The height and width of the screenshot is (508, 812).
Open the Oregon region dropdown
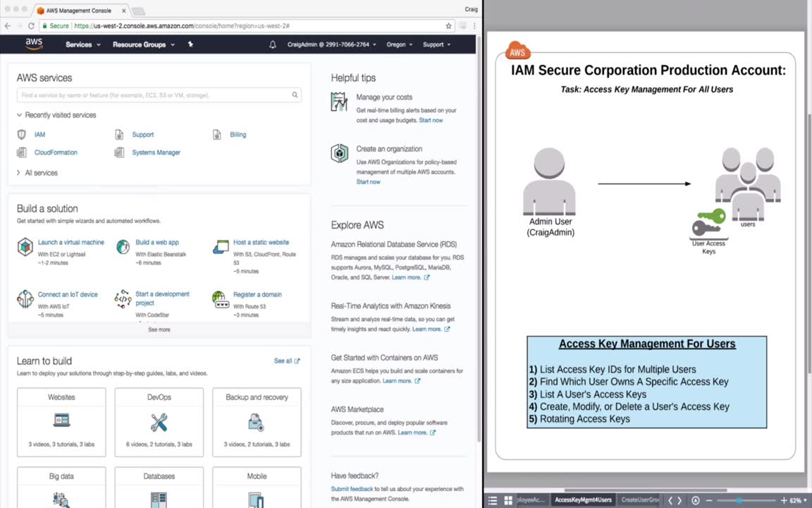coord(399,44)
